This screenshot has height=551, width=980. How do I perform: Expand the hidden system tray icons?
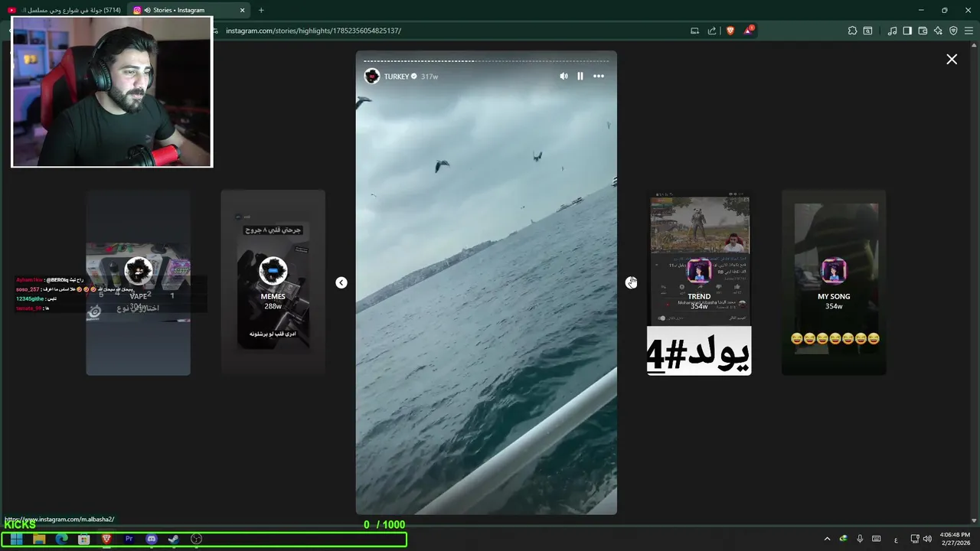click(827, 539)
